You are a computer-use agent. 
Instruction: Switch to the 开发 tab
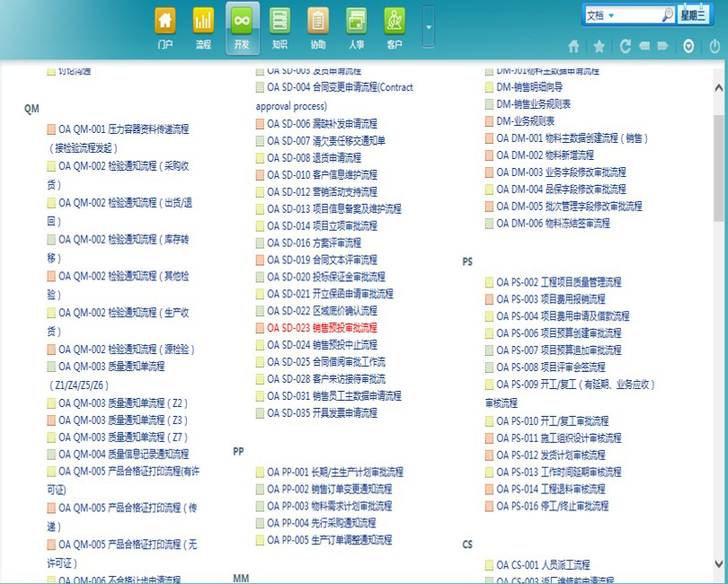coord(242,27)
